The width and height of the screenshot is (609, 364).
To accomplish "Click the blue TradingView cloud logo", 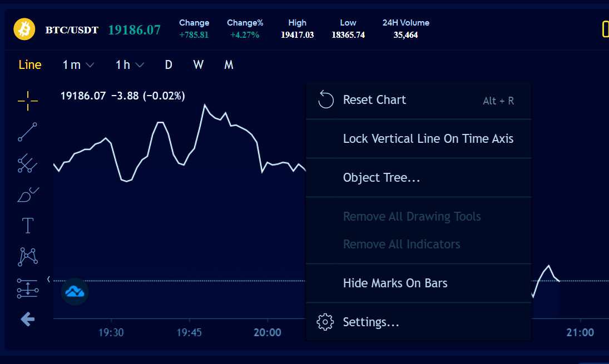I will pyautogui.click(x=75, y=291).
